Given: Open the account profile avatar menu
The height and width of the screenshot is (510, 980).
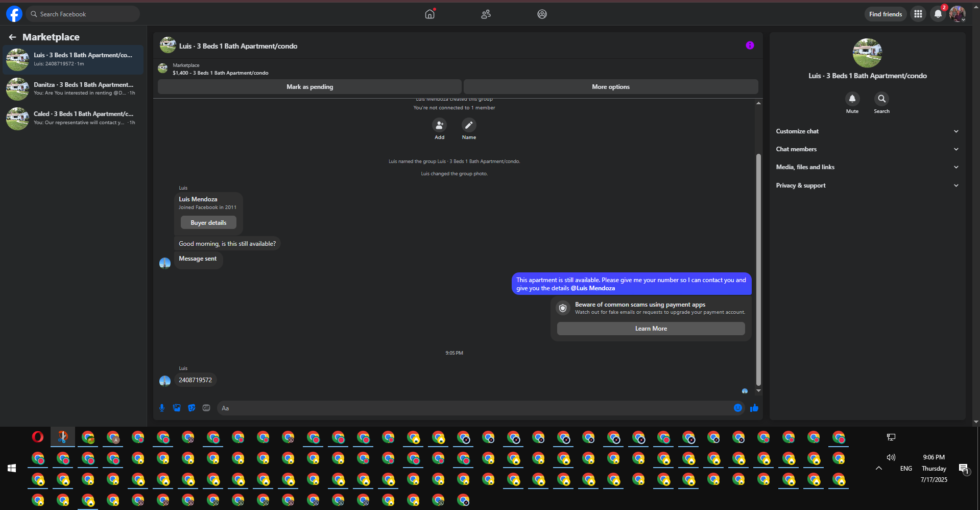Looking at the screenshot, I should point(958,14).
